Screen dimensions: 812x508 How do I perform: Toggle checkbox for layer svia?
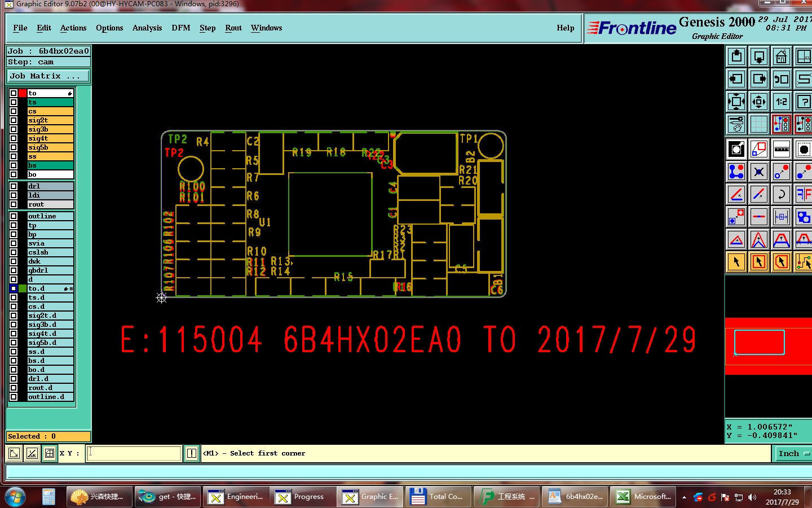point(14,243)
